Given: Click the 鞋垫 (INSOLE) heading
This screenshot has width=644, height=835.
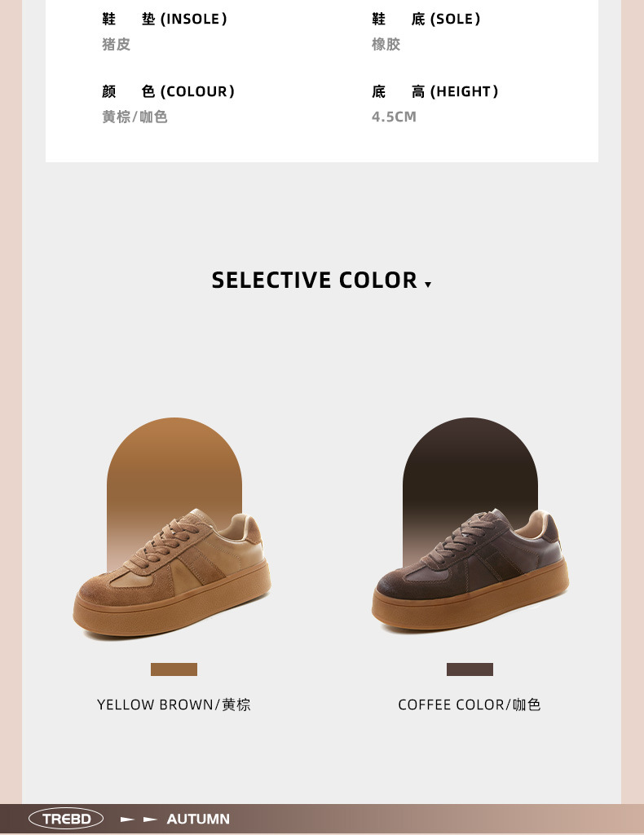Looking at the screenshot, I should click(165, 20).
